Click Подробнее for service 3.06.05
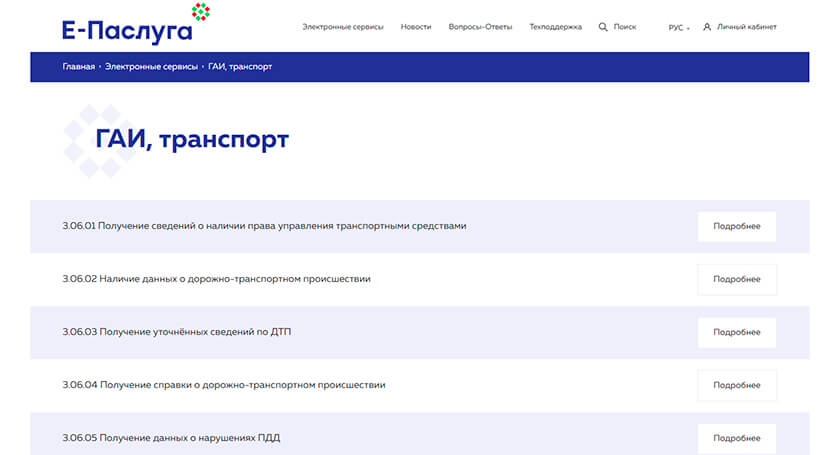This screenshot has width=830, height=455. pyautogui.click(x=736, y=437)
